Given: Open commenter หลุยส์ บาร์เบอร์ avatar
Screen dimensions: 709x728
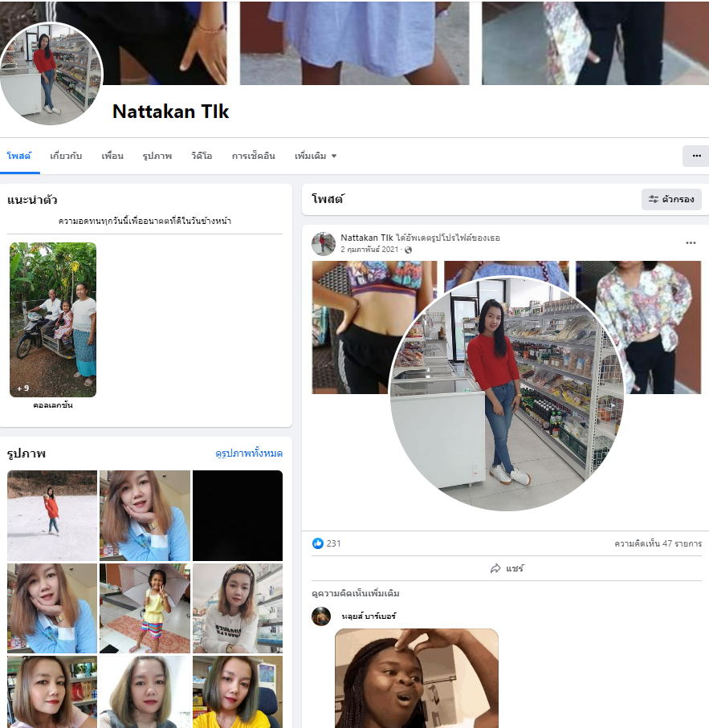Looking at the screenshot, I should click(321, 616).
